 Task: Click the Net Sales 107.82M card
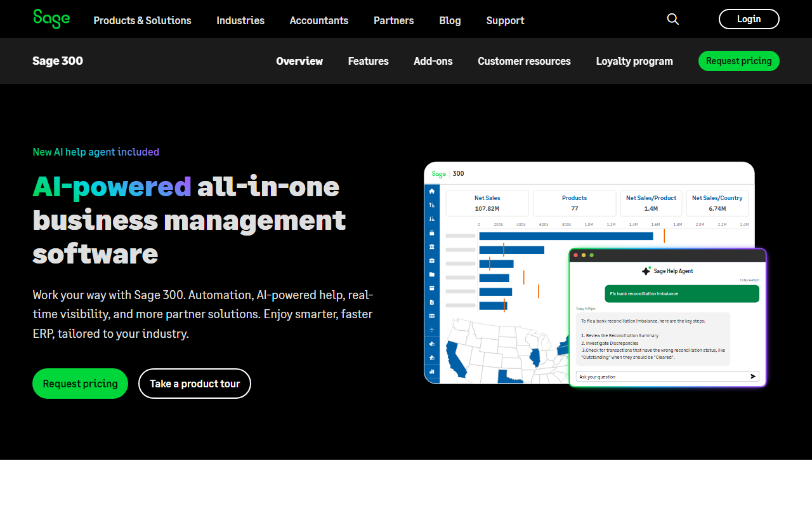click(x=487, y=203)
